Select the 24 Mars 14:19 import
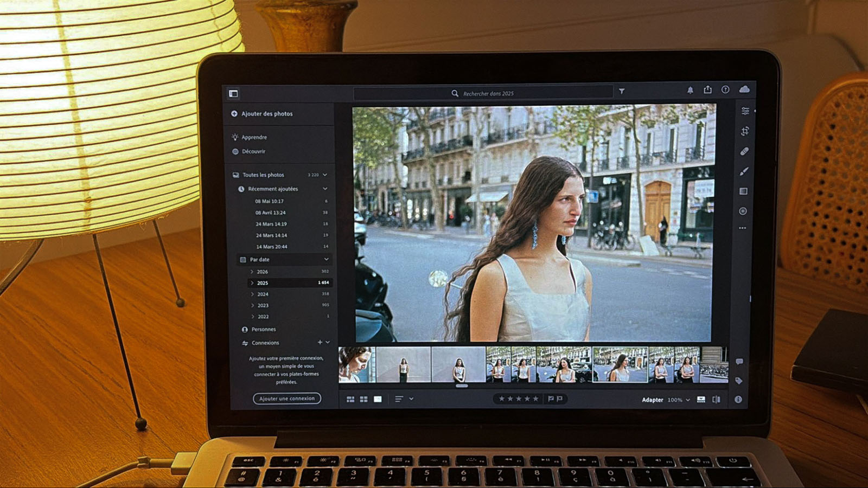The height and width of the screenshot is (488, 868). 292,224
